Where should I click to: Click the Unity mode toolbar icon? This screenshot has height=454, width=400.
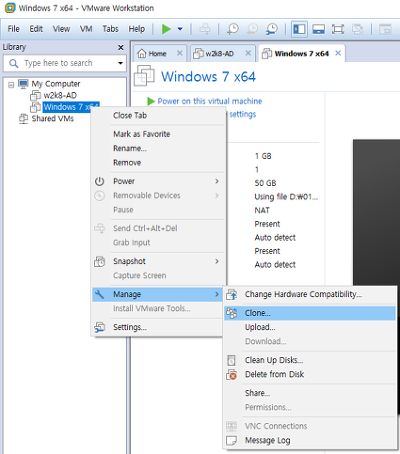pyautogui.click(x=357, y=29)
